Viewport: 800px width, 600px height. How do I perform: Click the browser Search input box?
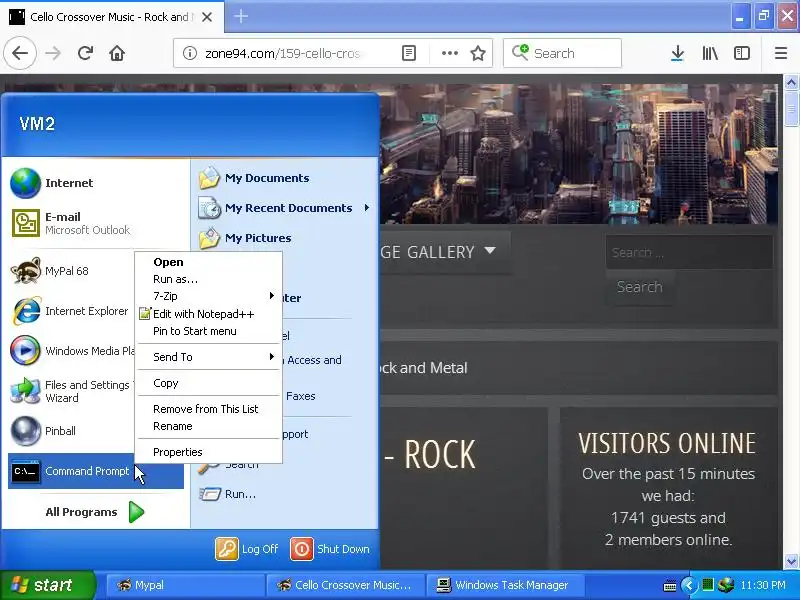562,53
